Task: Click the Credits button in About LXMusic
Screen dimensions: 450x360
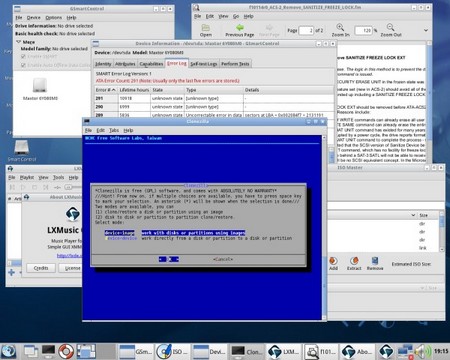Action: 41,268
